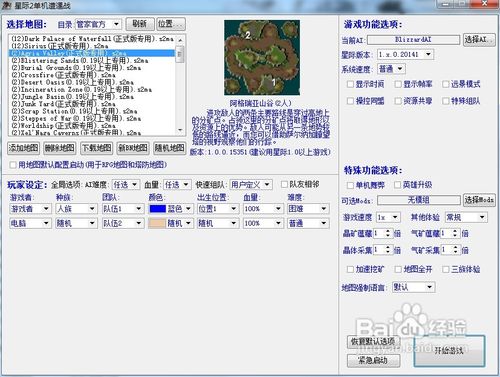The width and height of the screenshot is (500, 377).
Task: Click the 紧急启动 button
Action: pos(373,360)
